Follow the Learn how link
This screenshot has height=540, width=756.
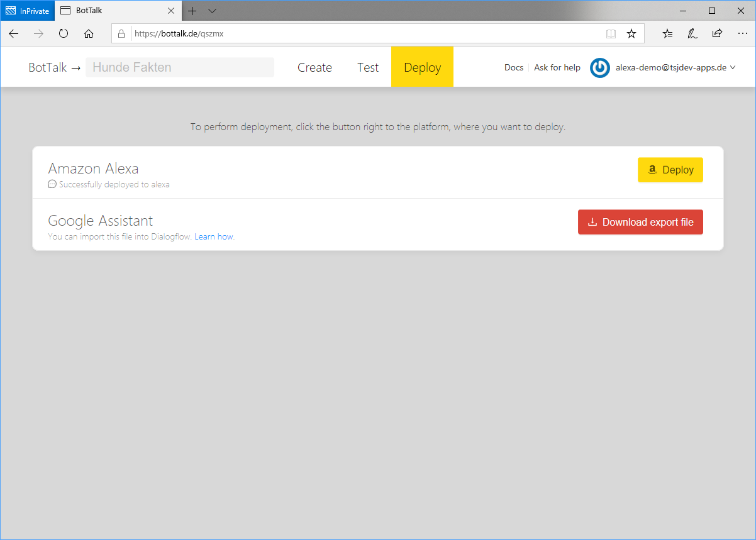[x=214, y=237]
